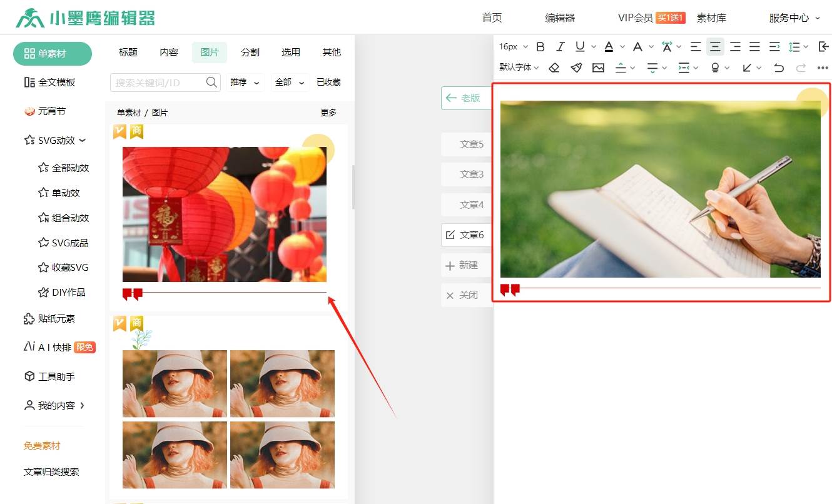Select the red lanterns image template
832x504 pixels.
coord(225,214)
